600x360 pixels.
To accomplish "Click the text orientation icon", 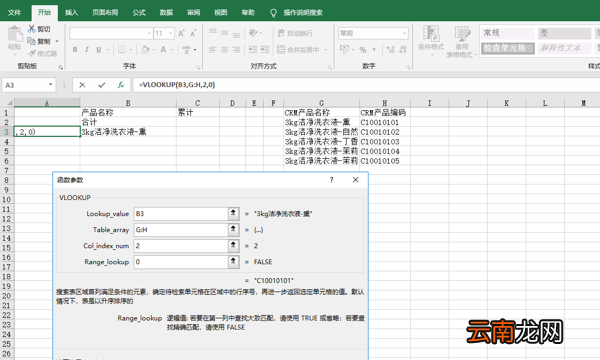I will 253,33.
